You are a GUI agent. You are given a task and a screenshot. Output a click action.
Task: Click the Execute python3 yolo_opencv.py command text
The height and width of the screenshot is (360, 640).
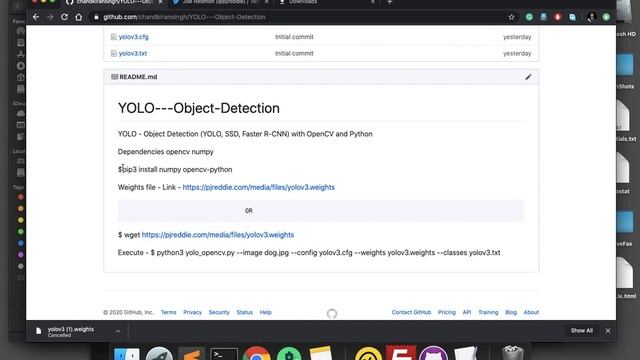pyautogui.click(x=309, y=253)
